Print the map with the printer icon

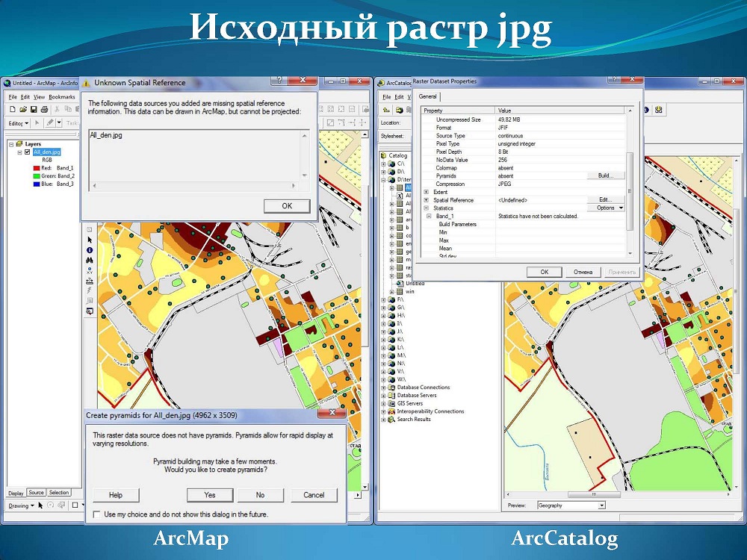44,110
